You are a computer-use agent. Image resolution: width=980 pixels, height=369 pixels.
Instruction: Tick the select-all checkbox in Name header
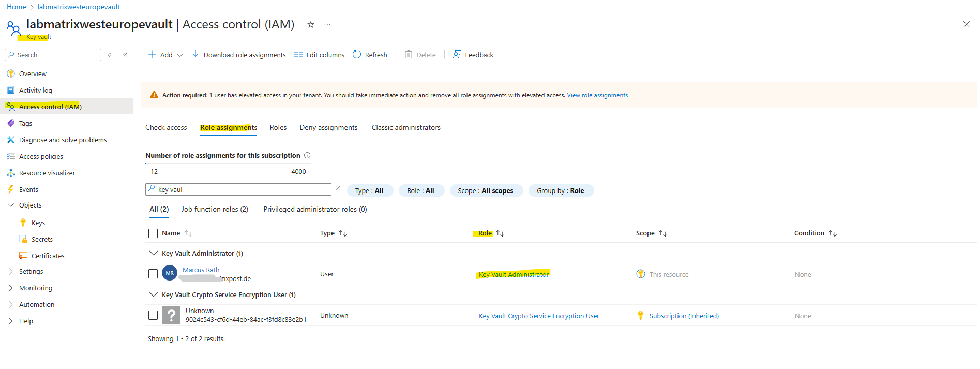[153, 233]
